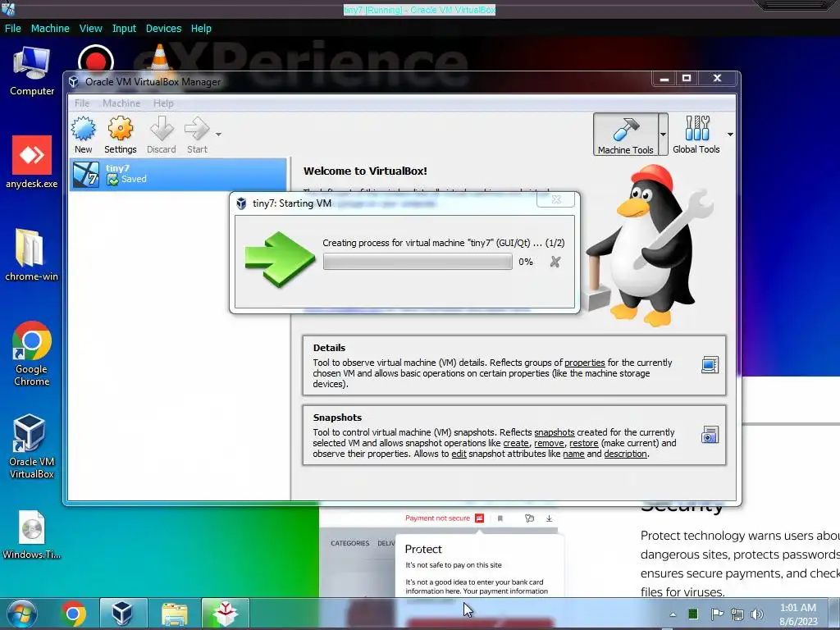Expand the Start button dropdown arrow

coord(218,135)
